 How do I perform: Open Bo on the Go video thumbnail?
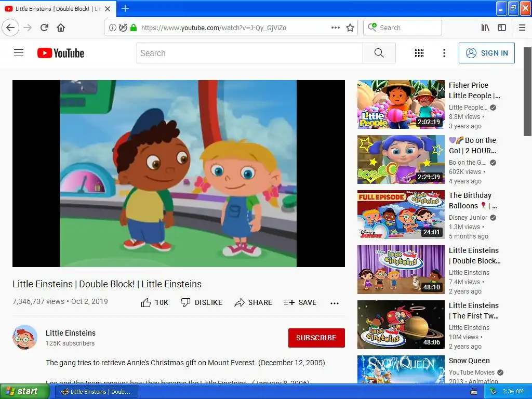(x=401, y=159)
